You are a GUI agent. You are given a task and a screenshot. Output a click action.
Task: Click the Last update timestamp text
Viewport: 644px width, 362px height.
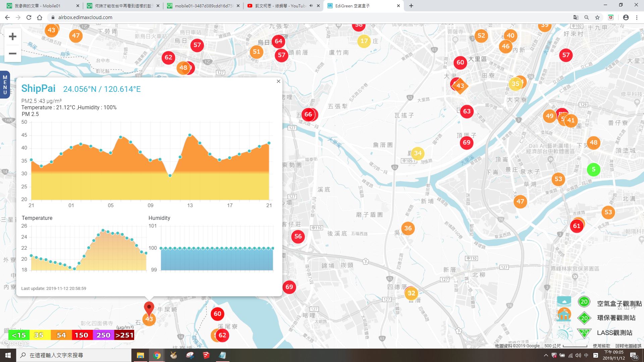point(54,288)
